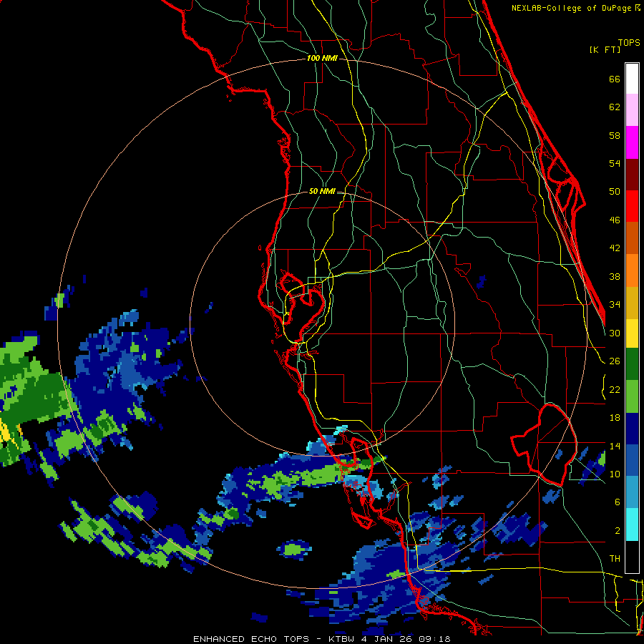Screen dimensions: 644x644
Task: Click the 'KTBW' station ID in the caption
Action: 341,639
